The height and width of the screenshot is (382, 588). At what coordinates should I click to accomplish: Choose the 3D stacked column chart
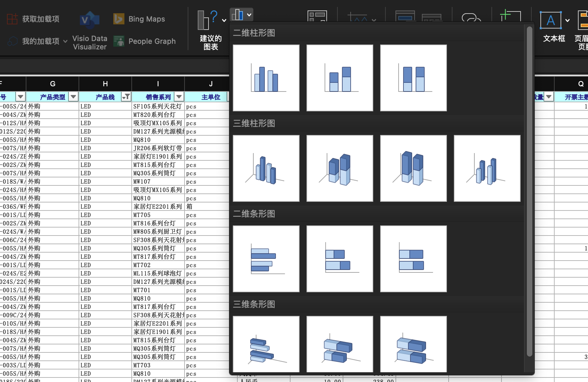coord(340,168)
